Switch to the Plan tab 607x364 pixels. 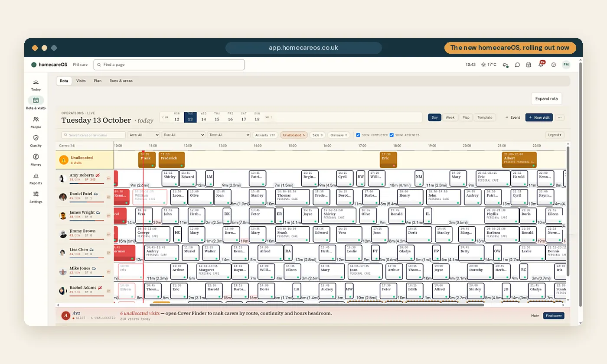click(98, 81)
